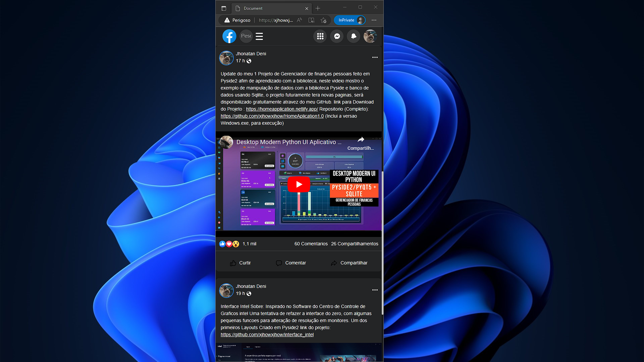Click the heart reaction emoji icon
The height and width of the screenshot is (362, 644).
pos(229,244)
